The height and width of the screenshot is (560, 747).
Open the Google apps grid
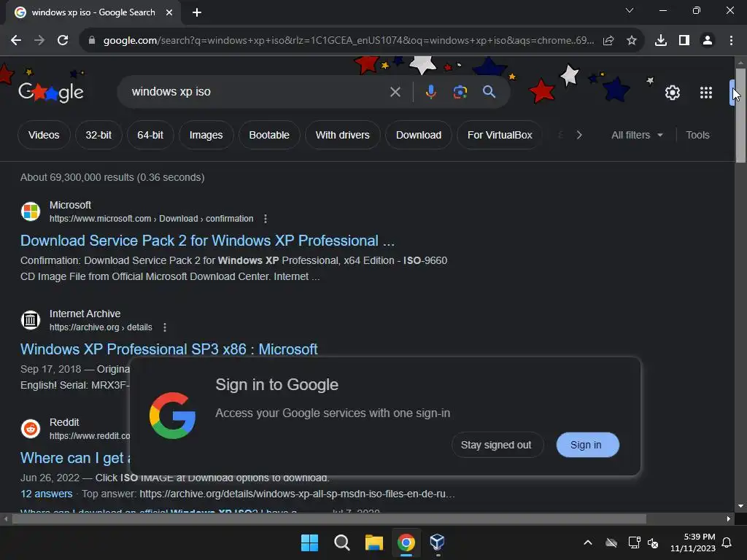[x=706, y=93]
